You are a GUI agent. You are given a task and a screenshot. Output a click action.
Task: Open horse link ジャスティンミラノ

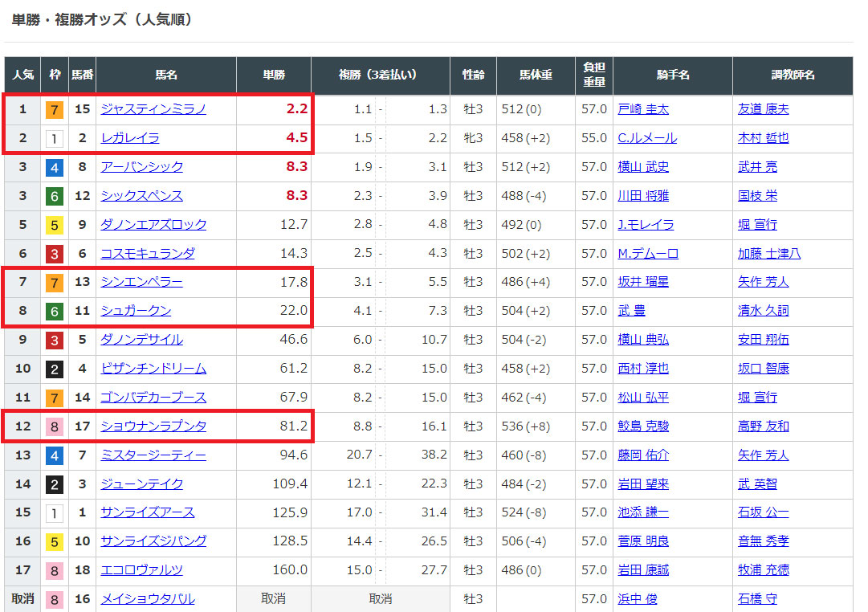pyautogui.click(x=153, y=109)
